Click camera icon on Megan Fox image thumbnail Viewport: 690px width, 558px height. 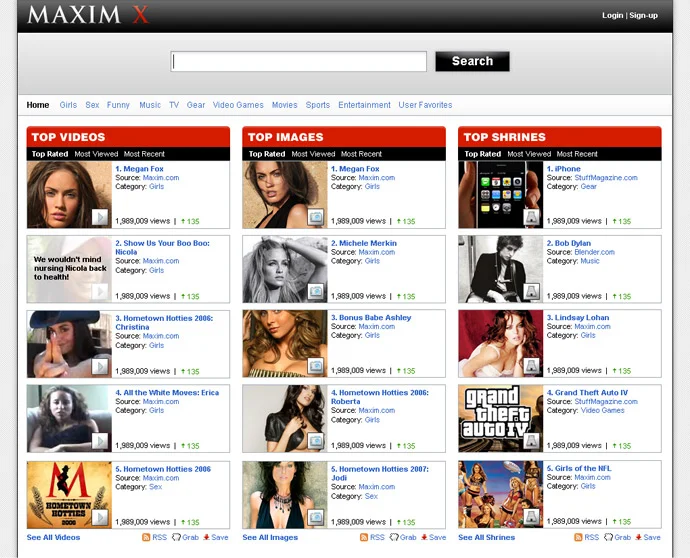[x=316, y=217]
